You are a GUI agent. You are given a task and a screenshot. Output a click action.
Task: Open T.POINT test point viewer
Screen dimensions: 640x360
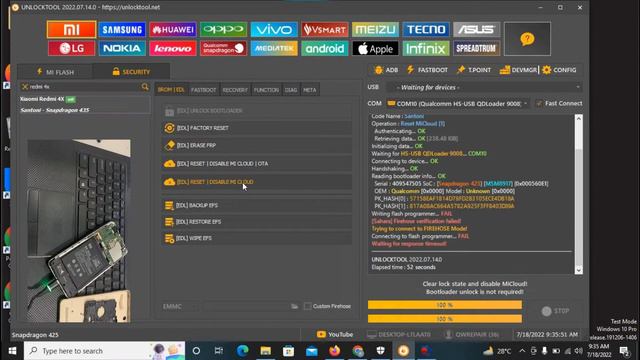[x=474, y=70]
